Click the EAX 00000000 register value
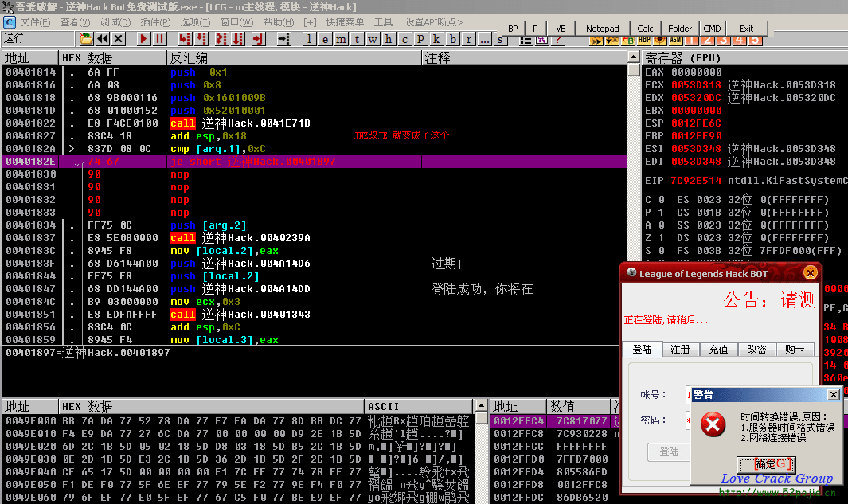 coord(697,72)
